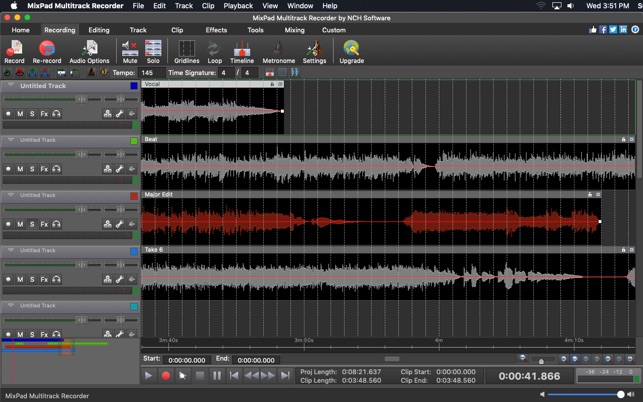Image resolution: width=643 pixels, height=402 pixels.
Task: Collapse the first Untitled Track using its triangle
Action: point(11,86)
